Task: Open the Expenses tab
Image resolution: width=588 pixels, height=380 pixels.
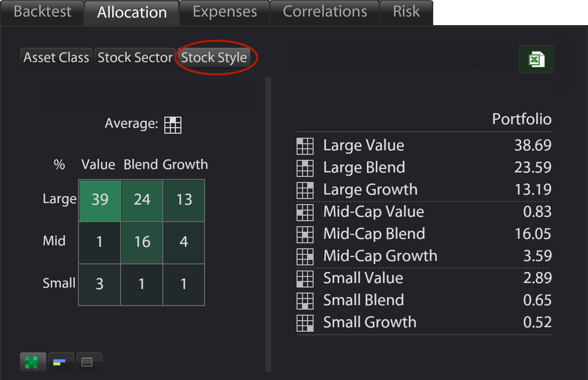Action: [224, 13]
